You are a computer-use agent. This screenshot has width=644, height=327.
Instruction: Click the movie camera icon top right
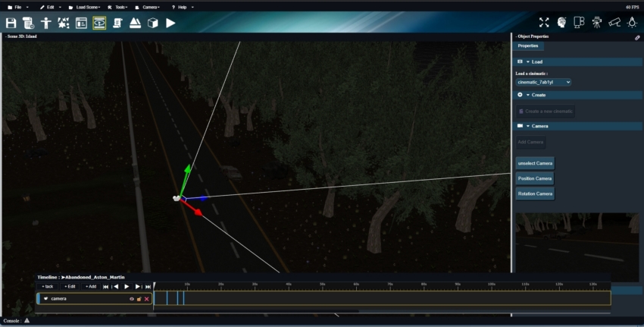pyautogui.click(x=597, y=23)
